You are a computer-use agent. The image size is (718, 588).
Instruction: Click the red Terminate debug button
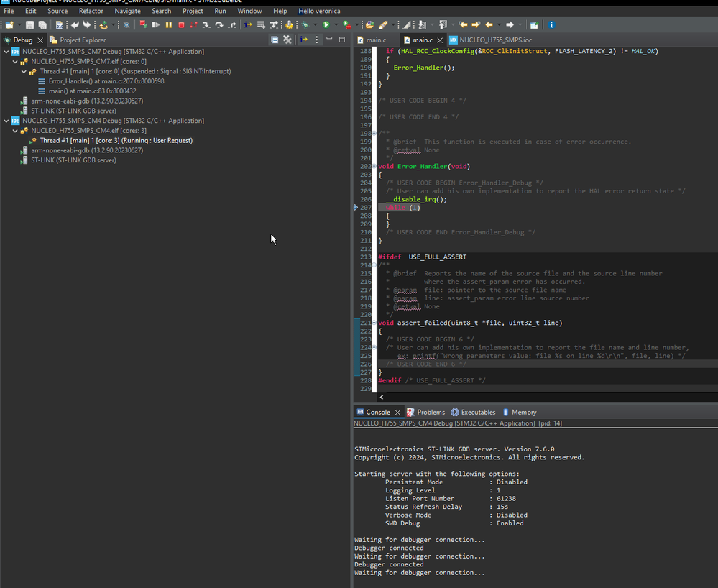[x=181, y=24]
